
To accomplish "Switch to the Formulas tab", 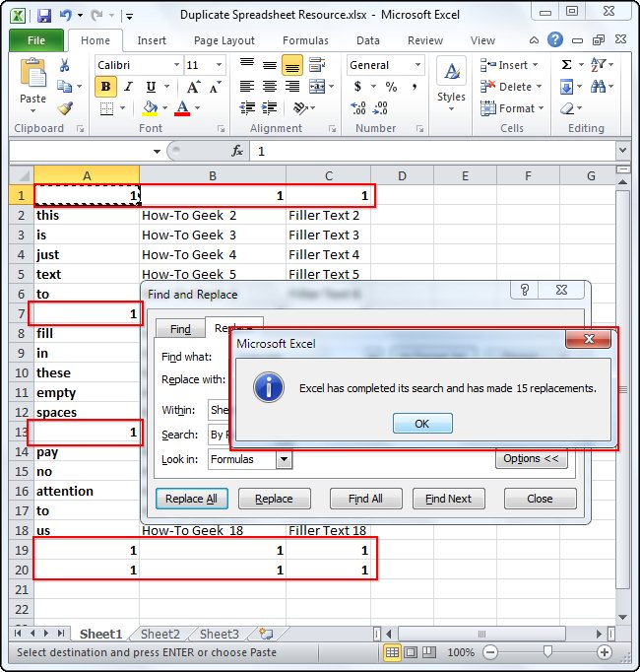I will [x=305, y=40].
